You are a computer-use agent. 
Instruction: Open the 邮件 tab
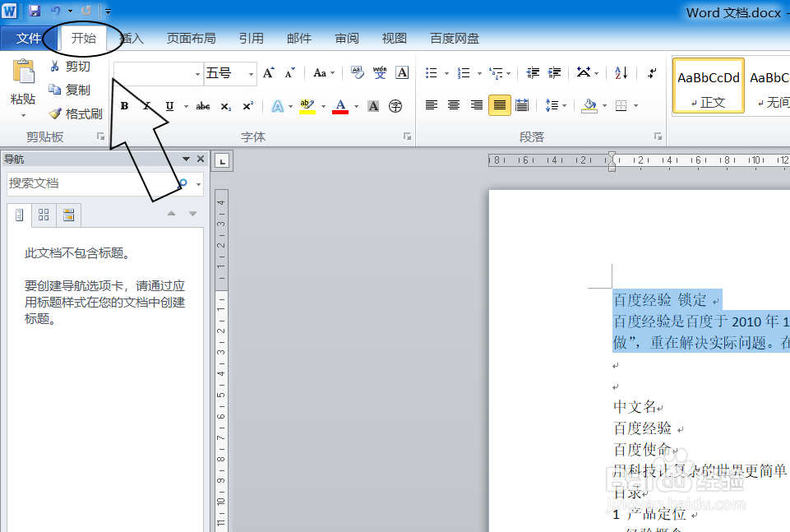[298, 39]
